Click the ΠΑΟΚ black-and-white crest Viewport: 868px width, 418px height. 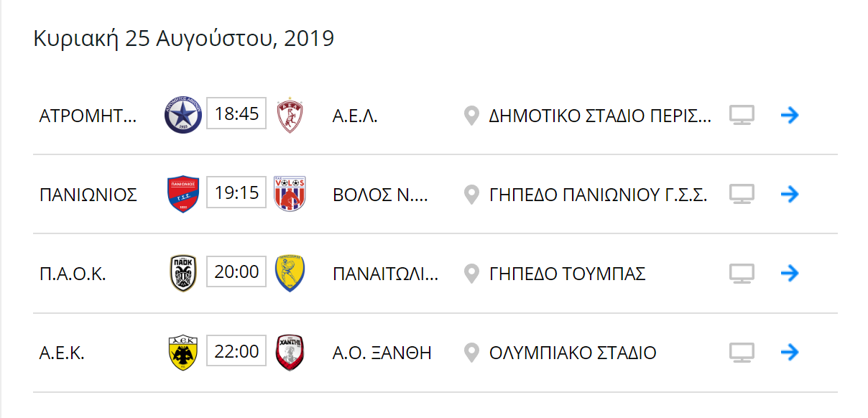pyautogui.click(x=183, y=273)
